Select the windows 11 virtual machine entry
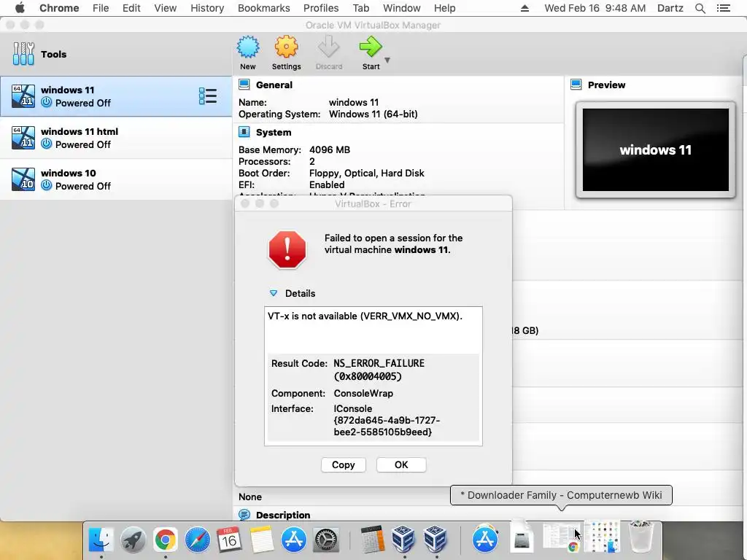 tap(116, 96)
